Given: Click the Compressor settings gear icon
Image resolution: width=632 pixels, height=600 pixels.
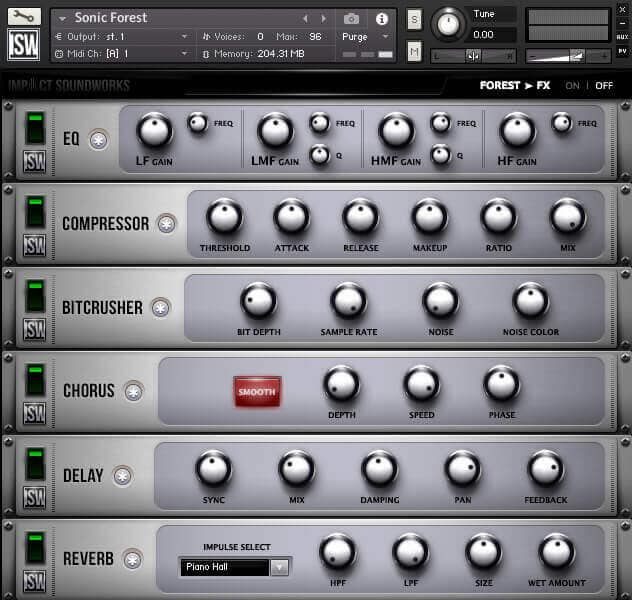Looking at the screenshot, I should click(x=166, y=224).
